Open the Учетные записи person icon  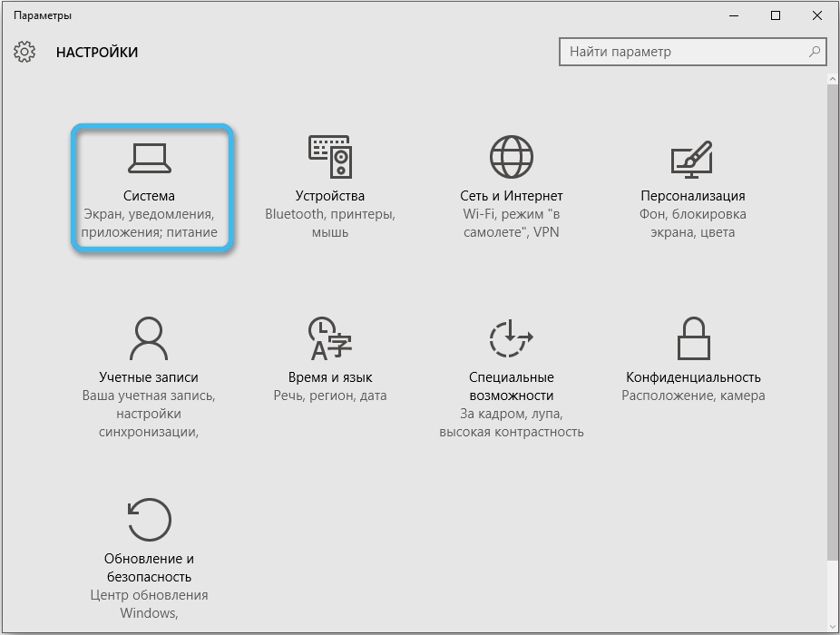[x=149, y=338]
